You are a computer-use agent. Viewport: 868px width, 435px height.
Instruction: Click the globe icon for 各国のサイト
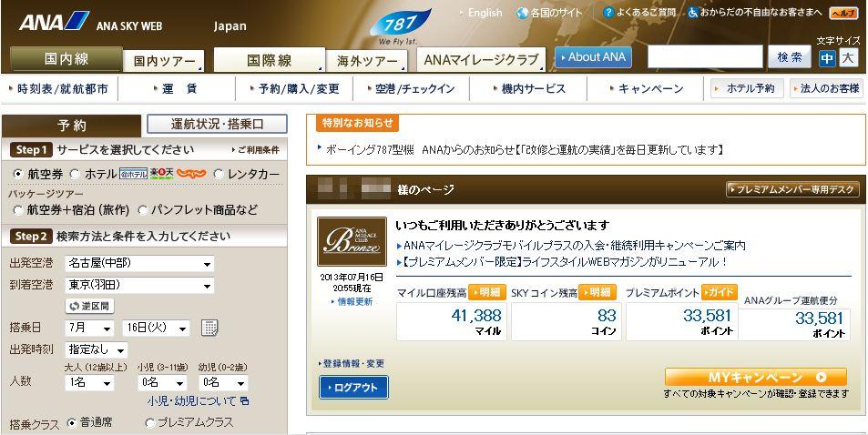522,13
